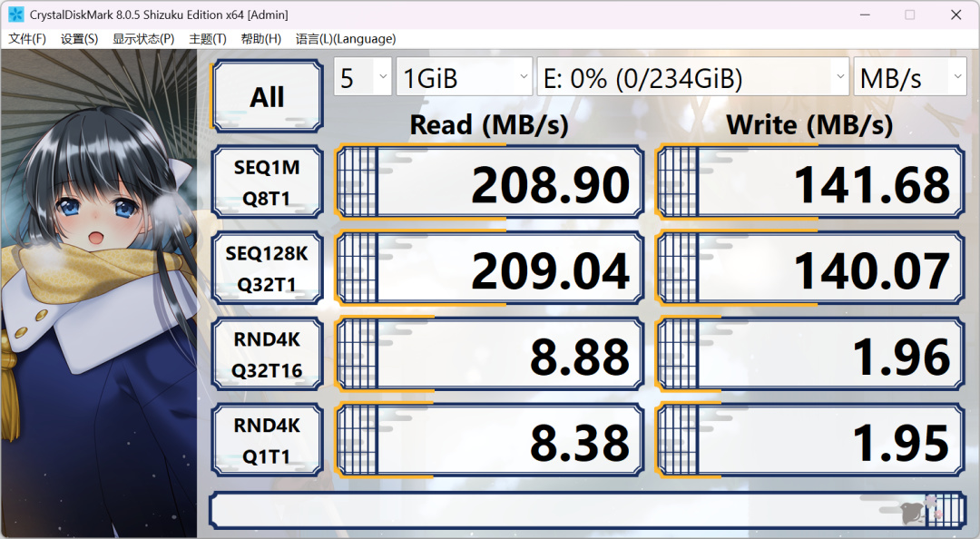Screen dimensions: 980x539
Task: Click the SEQ128K write result 140.07
Action: coord(810,269)
